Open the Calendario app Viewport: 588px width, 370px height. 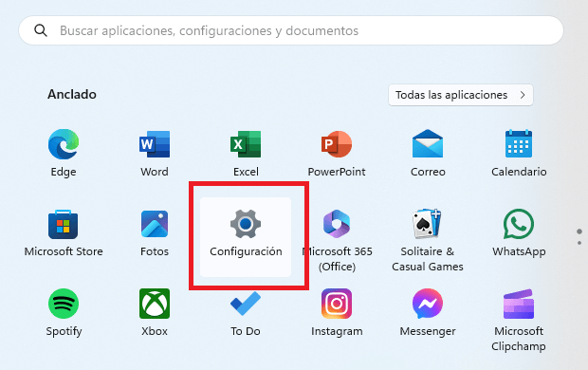tap(519, 143)
